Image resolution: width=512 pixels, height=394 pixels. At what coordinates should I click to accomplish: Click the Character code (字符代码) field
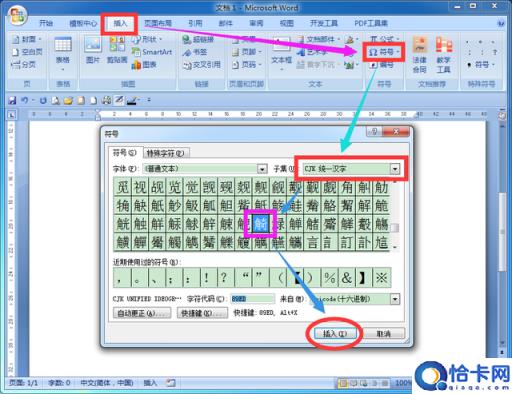(252, 299)
